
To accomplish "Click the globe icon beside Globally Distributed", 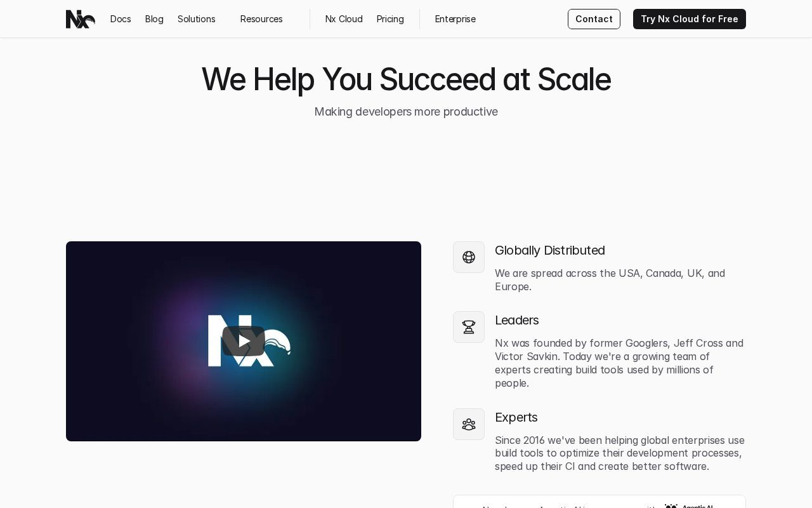I will pyautogui.click(x=469, y=257).
